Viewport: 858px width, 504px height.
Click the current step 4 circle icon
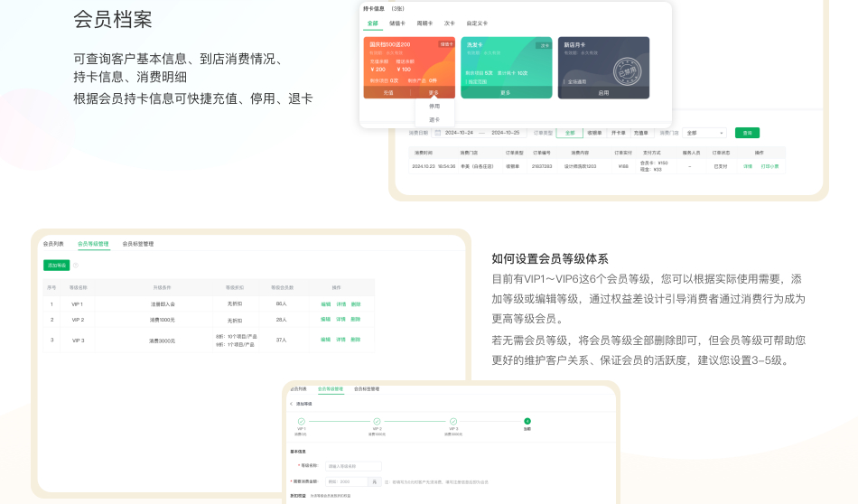pyautogui.click(x=527, y=421)
